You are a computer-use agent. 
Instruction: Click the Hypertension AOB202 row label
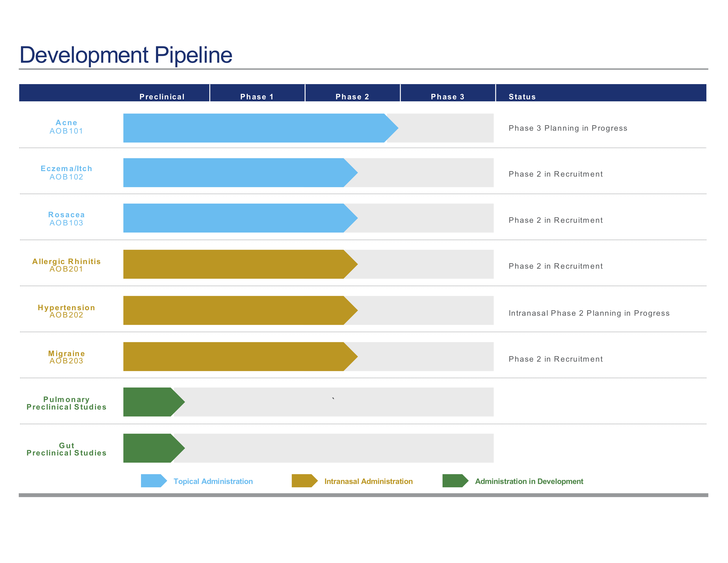click(66, 311)
